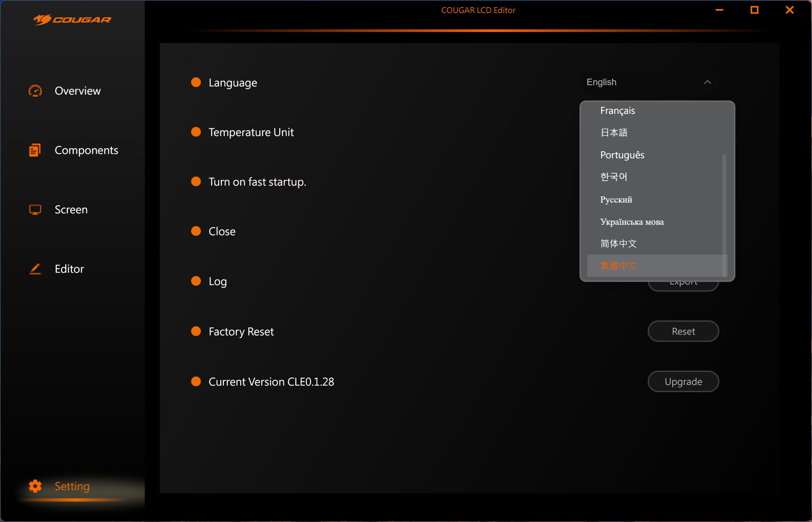Choose Українська мова option

coord(632,222)
